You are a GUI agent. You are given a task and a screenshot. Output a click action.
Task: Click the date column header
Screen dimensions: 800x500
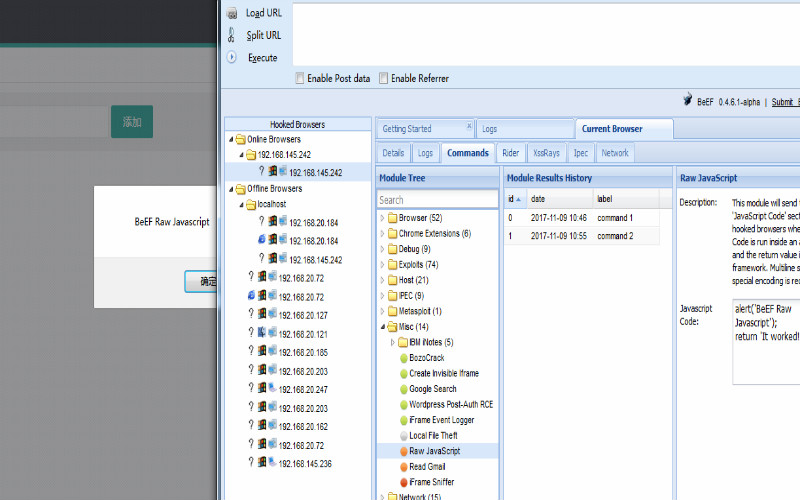560,199
